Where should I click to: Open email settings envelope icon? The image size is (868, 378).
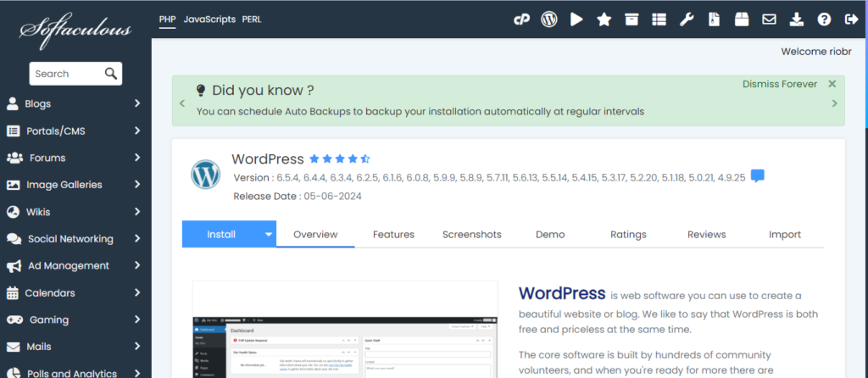pos(769,19)
